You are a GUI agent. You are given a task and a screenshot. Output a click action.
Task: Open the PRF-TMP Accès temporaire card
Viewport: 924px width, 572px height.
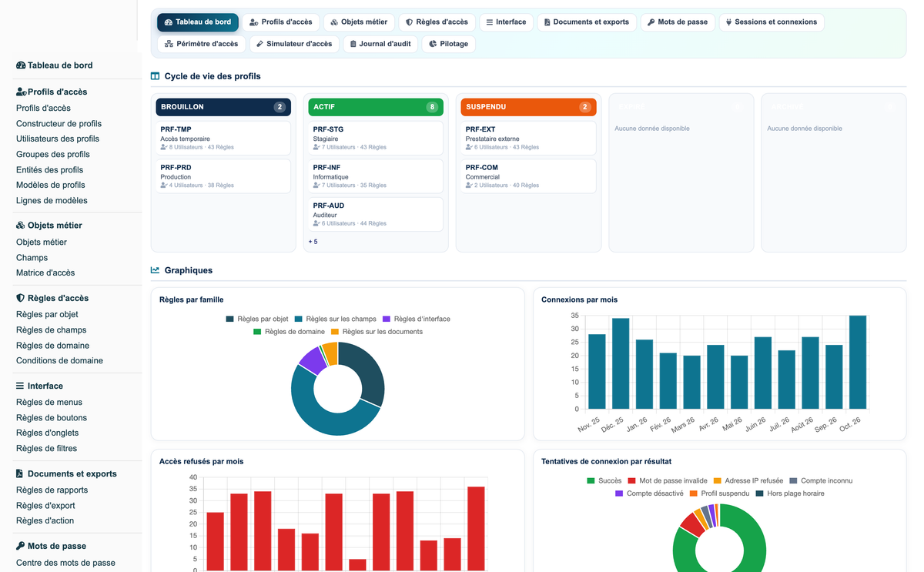[x=223, y=138]
